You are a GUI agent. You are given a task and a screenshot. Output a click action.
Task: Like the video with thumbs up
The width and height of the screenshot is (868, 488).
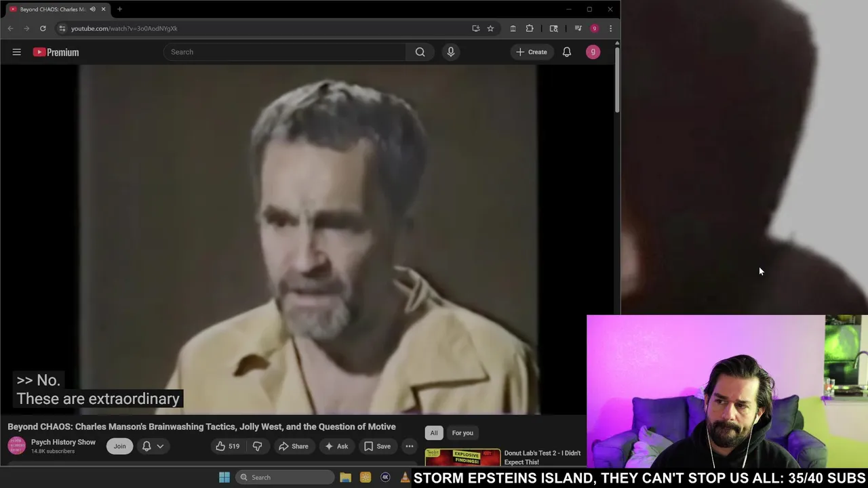(226, 446)
